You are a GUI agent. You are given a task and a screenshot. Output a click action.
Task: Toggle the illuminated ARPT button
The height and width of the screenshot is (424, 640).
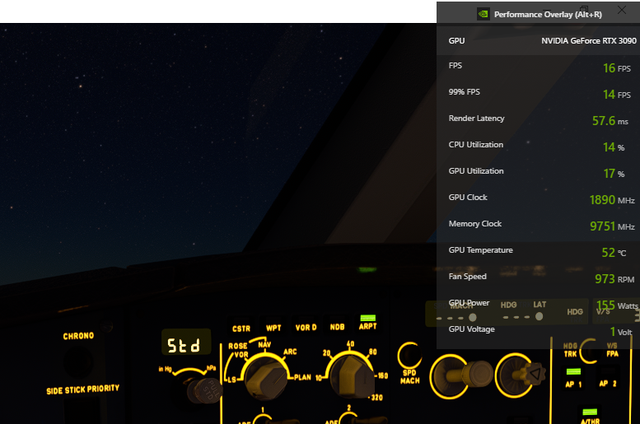click(368, 322)
